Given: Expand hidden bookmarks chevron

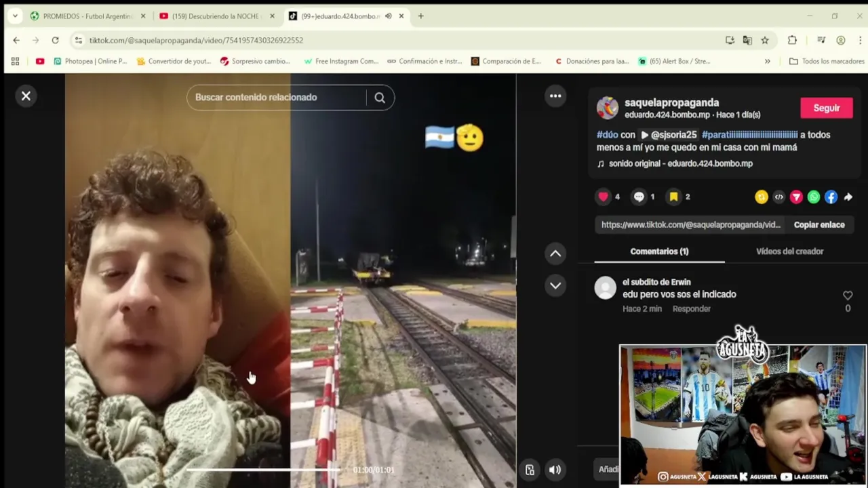Looking at the screenshot, I should tap(767, 61).
